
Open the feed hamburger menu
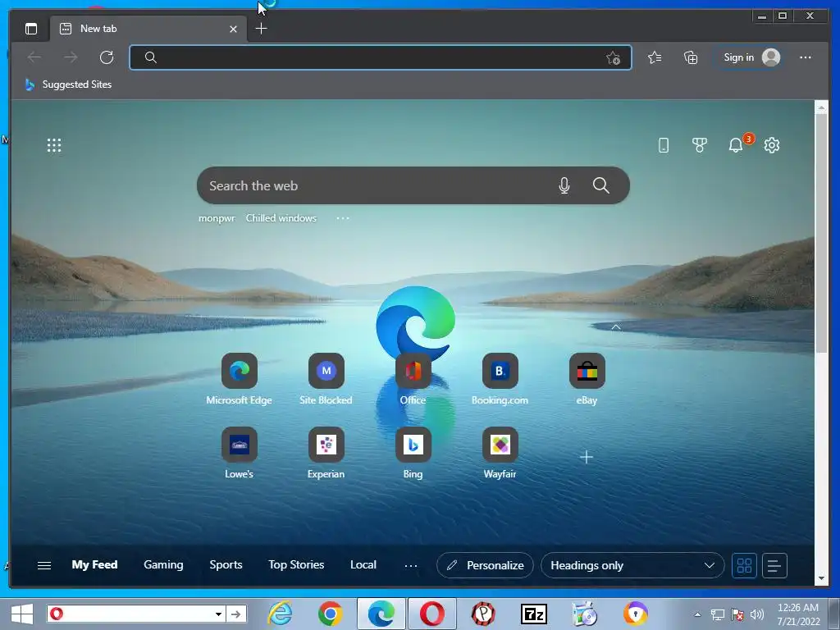coord(44,565)
